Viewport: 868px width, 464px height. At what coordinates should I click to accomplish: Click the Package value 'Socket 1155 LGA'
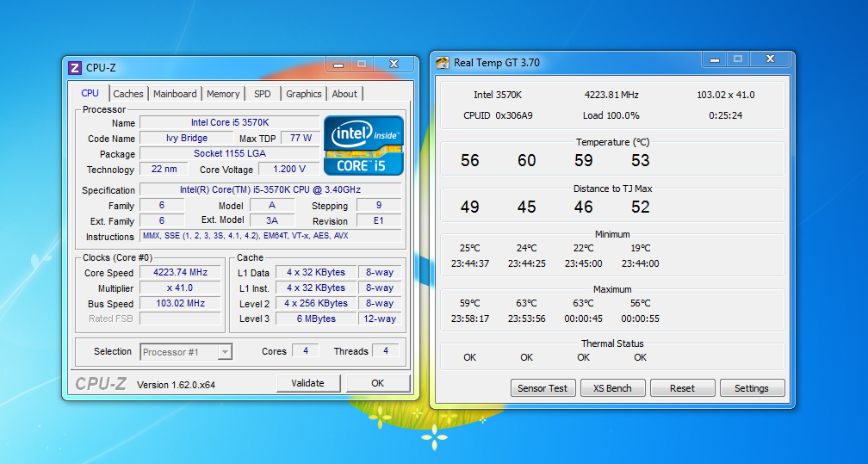click(x=230, y=153)
